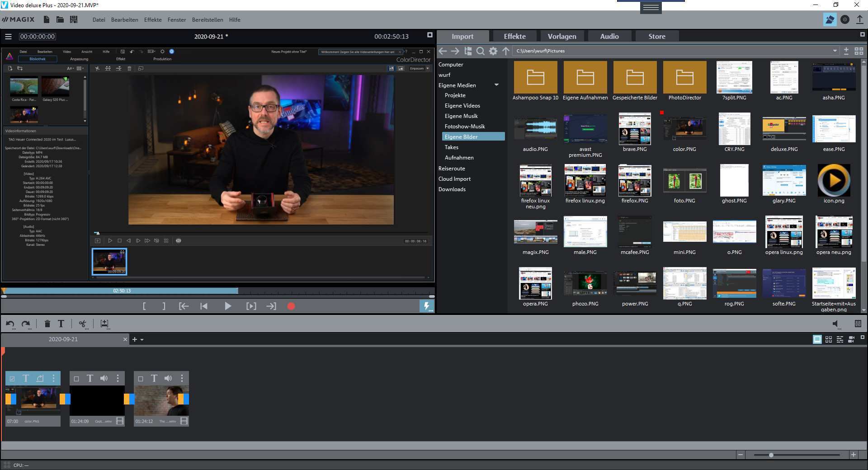Check the selection box on second clip
868x470 pixels.
coord(76,379)
